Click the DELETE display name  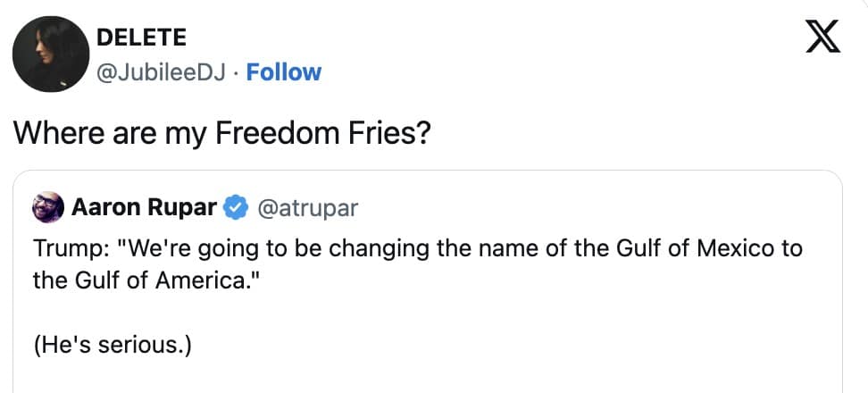click(x=140, y=38)
